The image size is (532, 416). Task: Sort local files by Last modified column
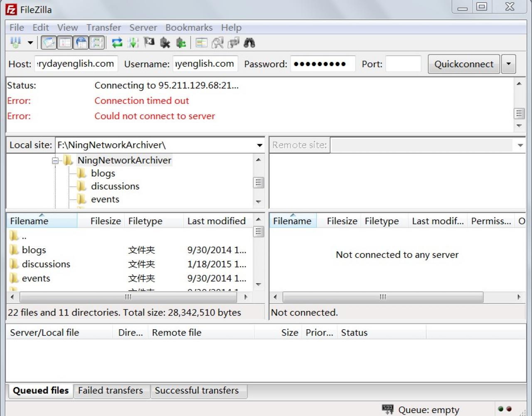point(216,221)
